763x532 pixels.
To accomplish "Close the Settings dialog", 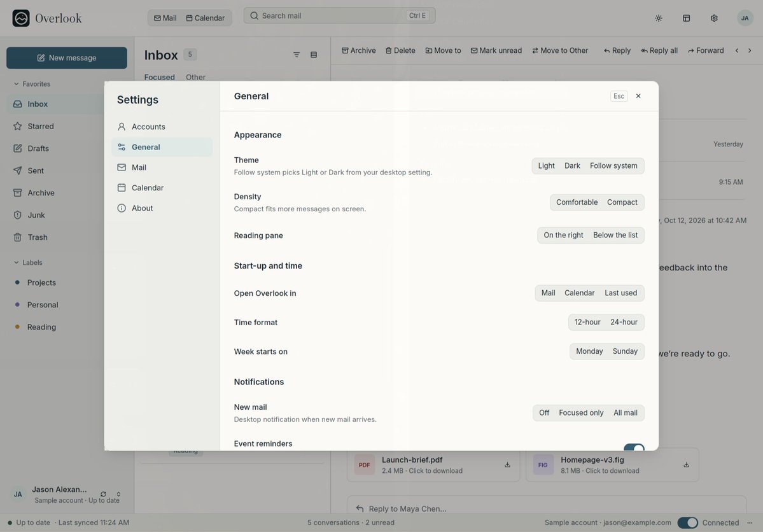I will (x=638, y=96).
